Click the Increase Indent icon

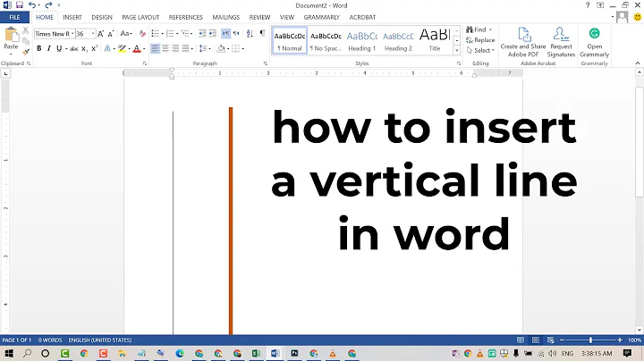click(x=212, y=34)
